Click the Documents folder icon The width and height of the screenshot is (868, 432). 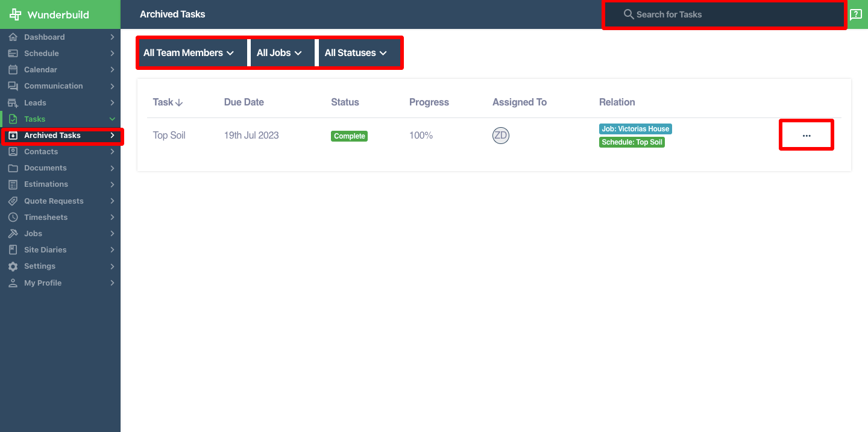point(13,168)
